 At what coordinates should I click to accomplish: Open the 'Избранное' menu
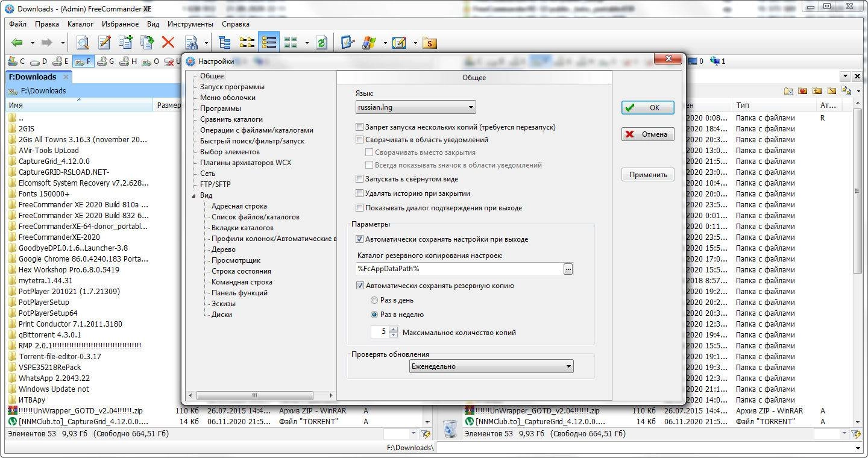pos(120,24)
